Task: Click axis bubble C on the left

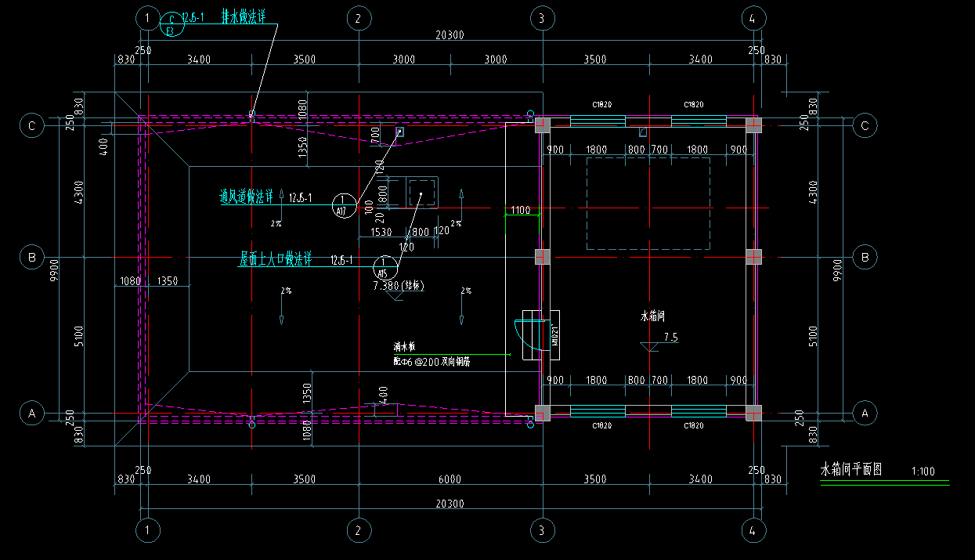Action: 32,125
